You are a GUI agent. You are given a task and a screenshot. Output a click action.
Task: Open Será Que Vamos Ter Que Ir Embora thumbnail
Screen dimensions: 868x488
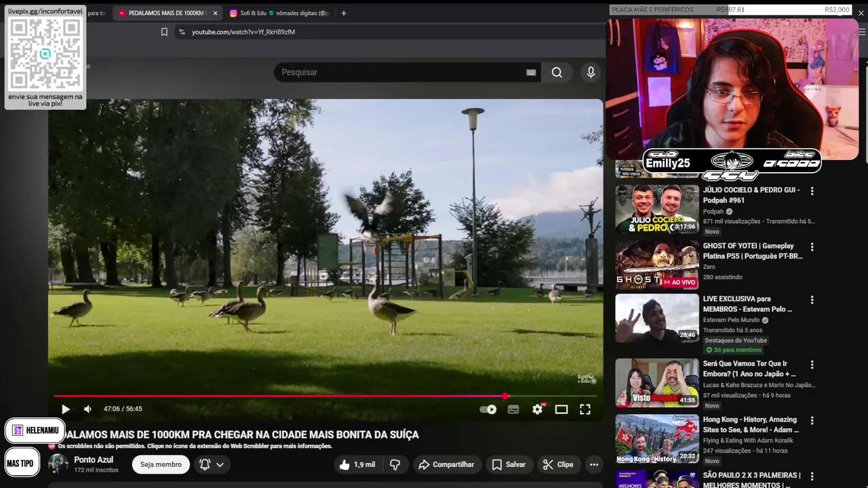(x=657, y=382)
